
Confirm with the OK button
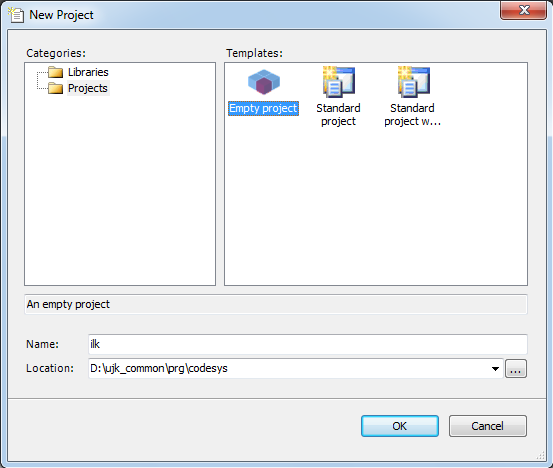[x=400, y=426]
